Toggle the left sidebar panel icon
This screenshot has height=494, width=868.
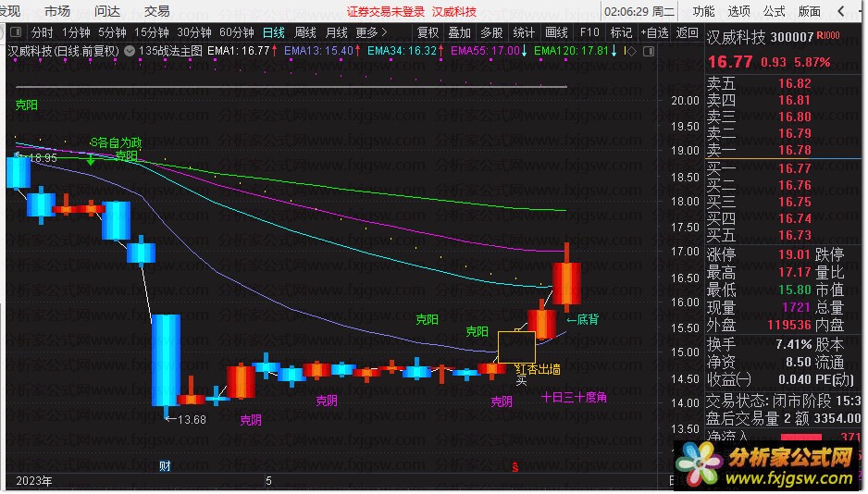tap(16, 32)
